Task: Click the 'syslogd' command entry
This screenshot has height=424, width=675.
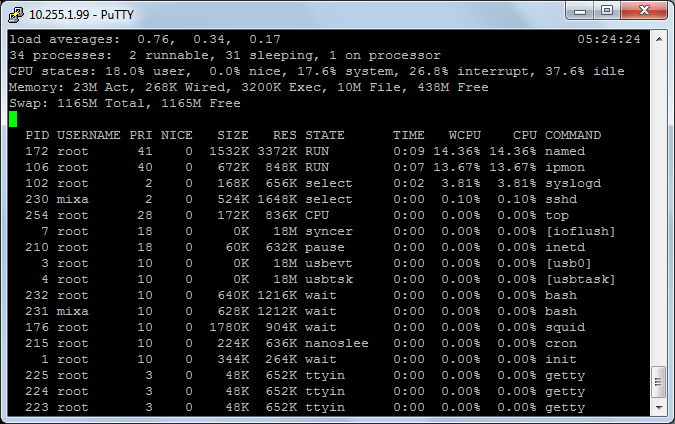Action: (x=573, y=183)
